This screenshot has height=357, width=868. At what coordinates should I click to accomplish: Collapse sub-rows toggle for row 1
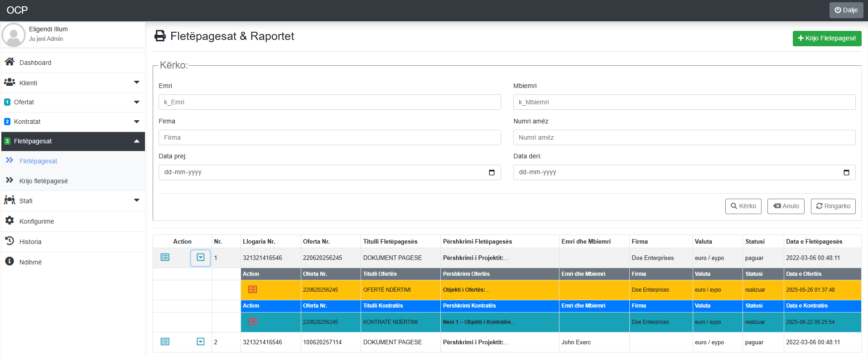[x=200, y=258]
